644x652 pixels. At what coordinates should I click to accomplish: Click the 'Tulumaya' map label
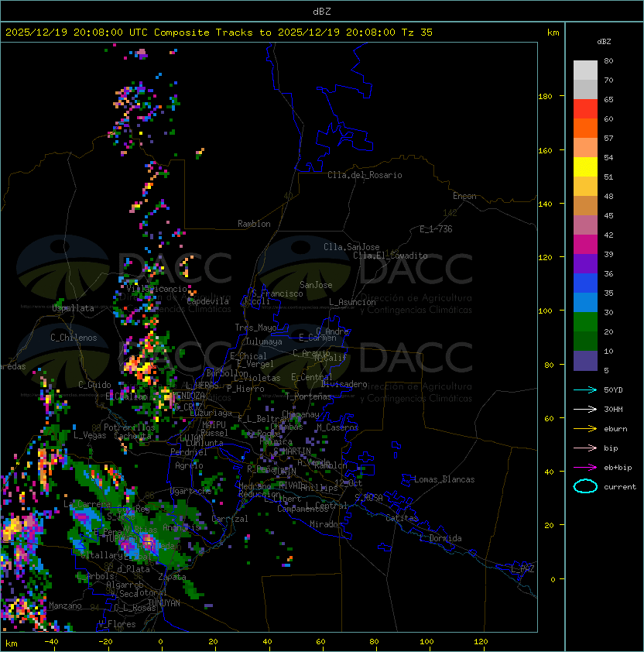(264, 341)
